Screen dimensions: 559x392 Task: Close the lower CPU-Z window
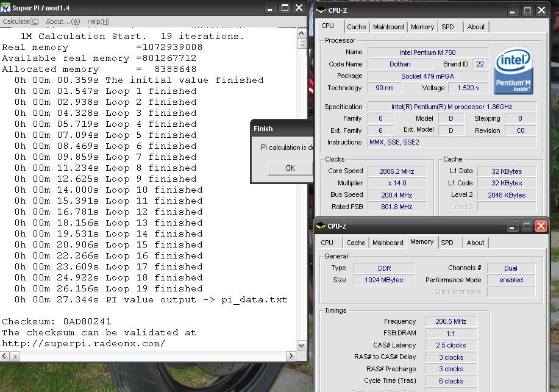tap(541, 226)
